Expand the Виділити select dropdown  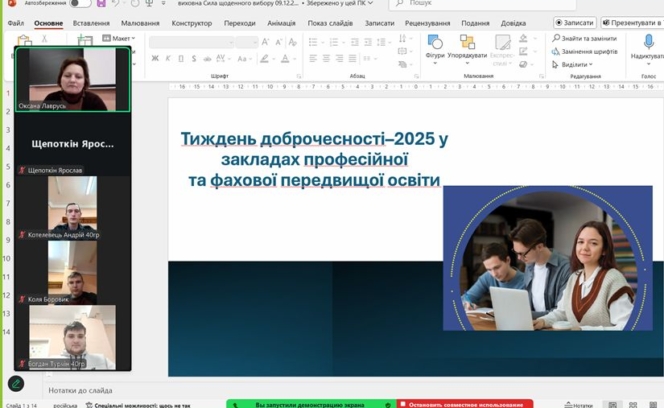575,64
